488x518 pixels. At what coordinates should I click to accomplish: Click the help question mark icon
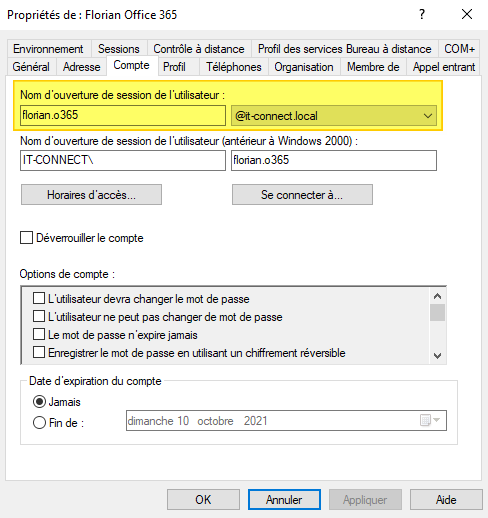422,14
